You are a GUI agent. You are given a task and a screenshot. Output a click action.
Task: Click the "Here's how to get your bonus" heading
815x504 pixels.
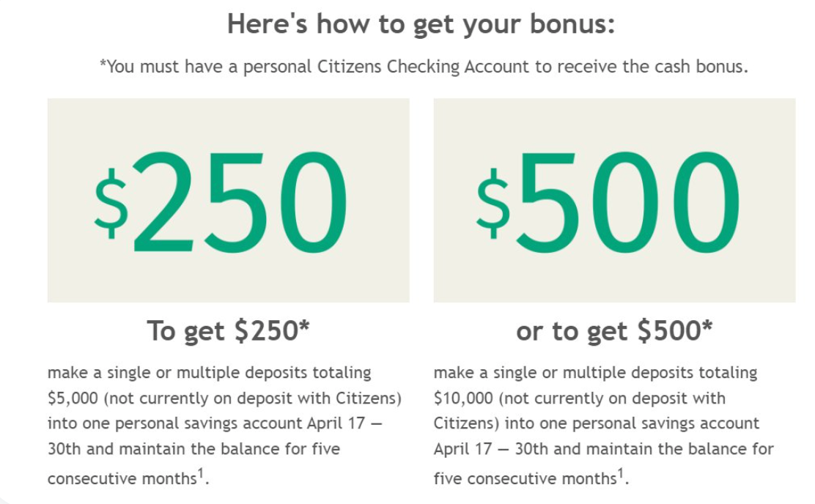tap(421, 24)
